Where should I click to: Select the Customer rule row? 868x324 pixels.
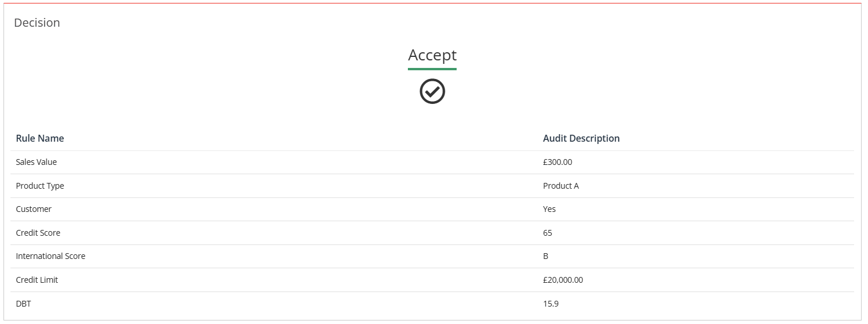coord(34,209)
